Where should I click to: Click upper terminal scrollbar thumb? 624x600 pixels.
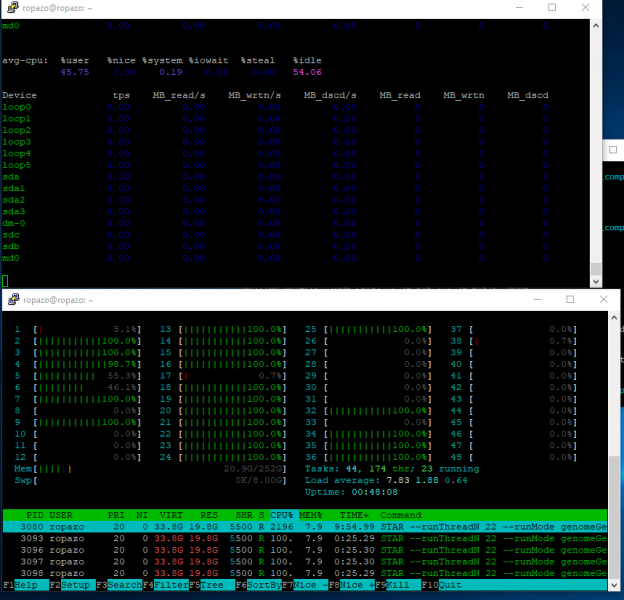click(x=596, y=269)
